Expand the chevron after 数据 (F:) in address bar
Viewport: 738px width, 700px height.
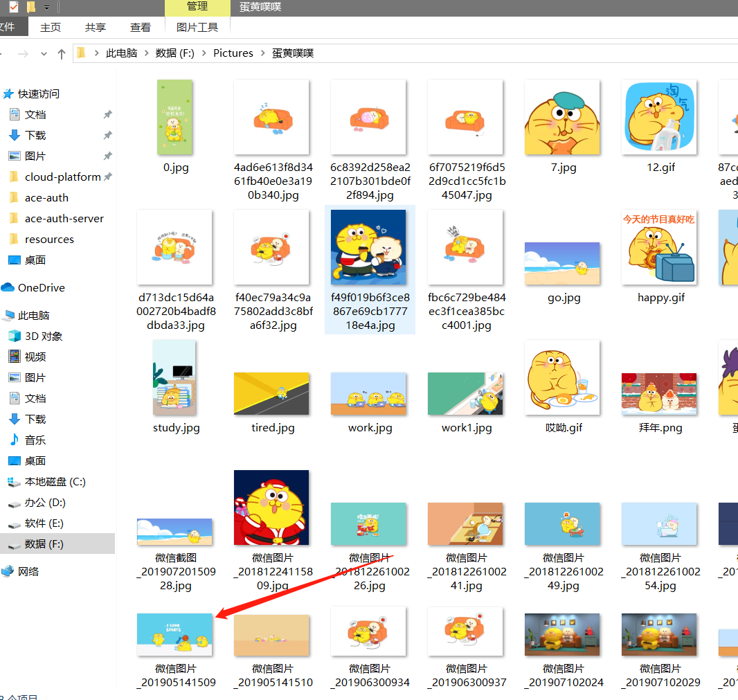[204, 53]
